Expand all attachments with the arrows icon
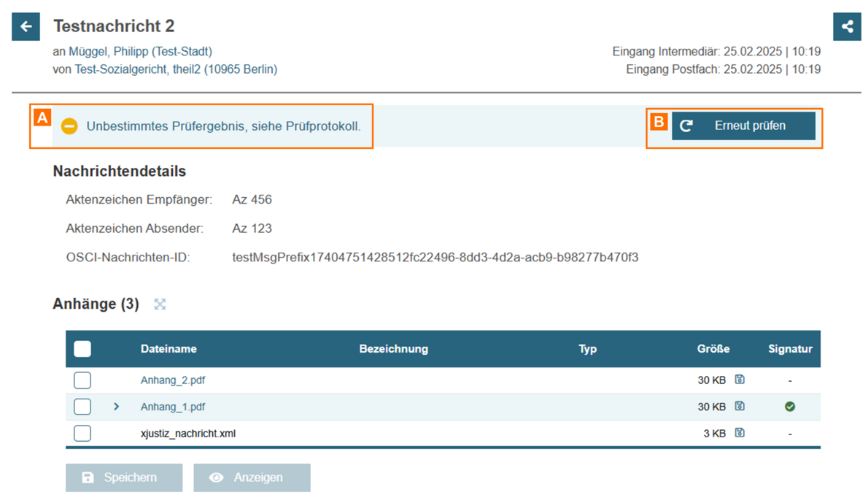 160,304
